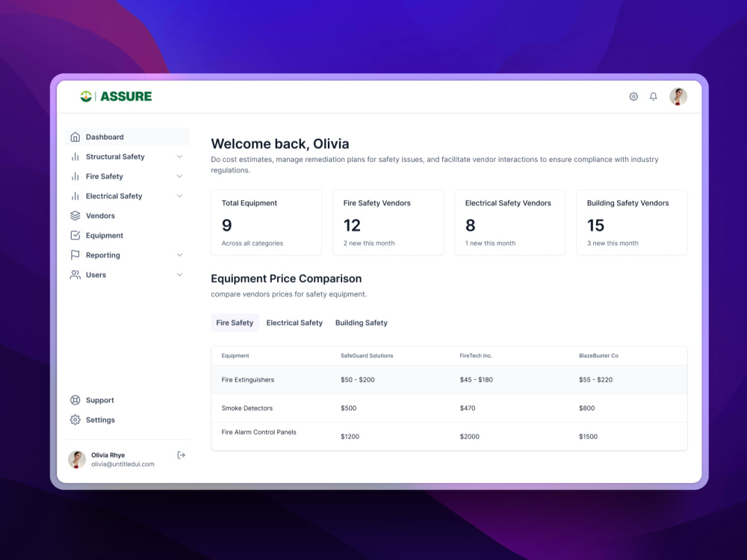The height and width of the screenshot is (560, 747).
Task: Click the $1500 price cell
Action: [x=589, y=437]
